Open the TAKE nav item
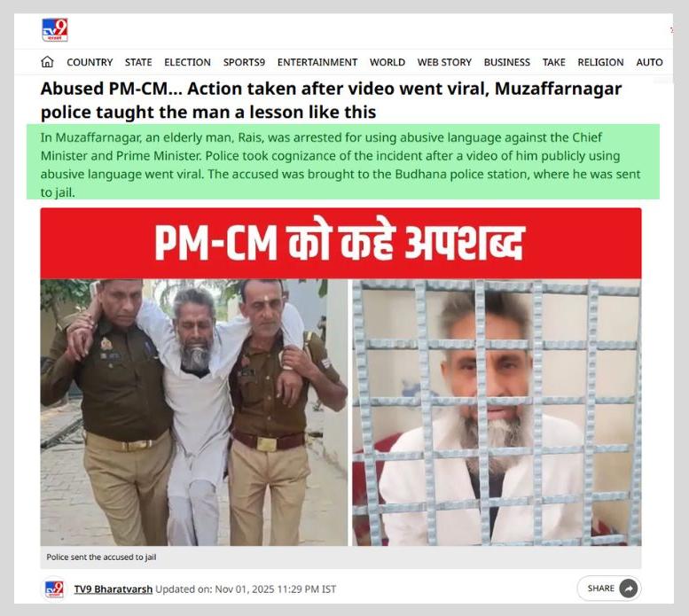Screen dimensions: 689x616 553,62
